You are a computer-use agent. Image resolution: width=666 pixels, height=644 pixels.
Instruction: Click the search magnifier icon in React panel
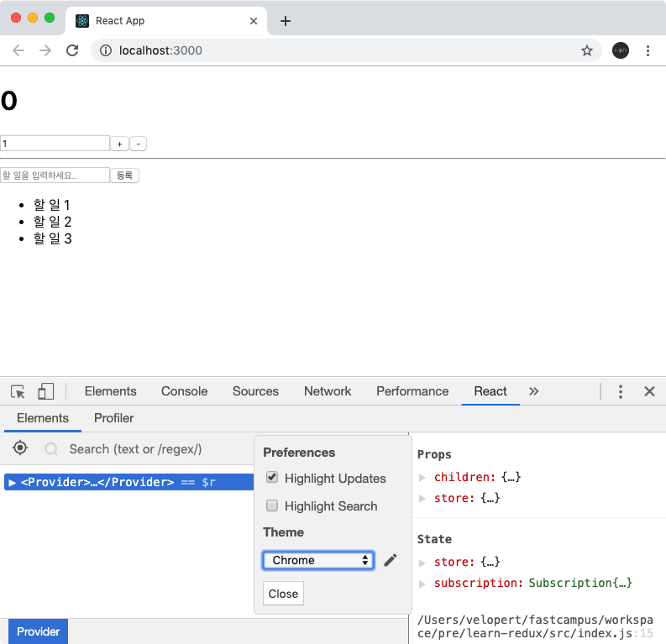pyautogui.click(x=51, y=448)
